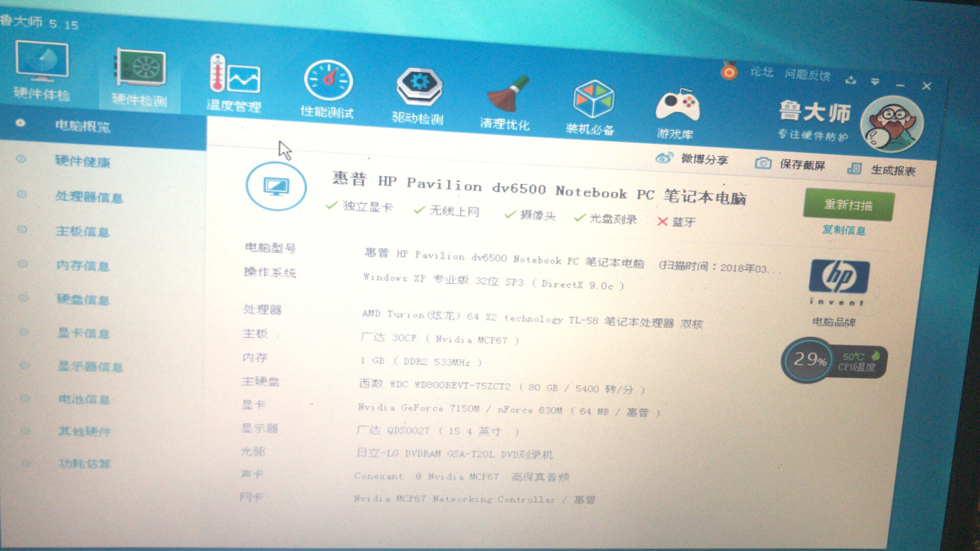Image resolution: width=980 pixels, height=551 pixels.
Task: Share via 微博分享
Action: tap(692, 159)
